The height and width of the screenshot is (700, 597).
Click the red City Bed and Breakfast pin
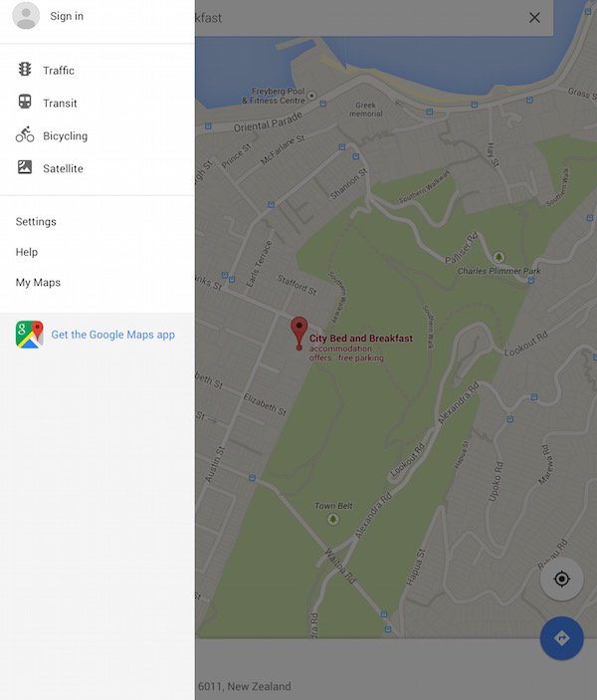(298, 333)
